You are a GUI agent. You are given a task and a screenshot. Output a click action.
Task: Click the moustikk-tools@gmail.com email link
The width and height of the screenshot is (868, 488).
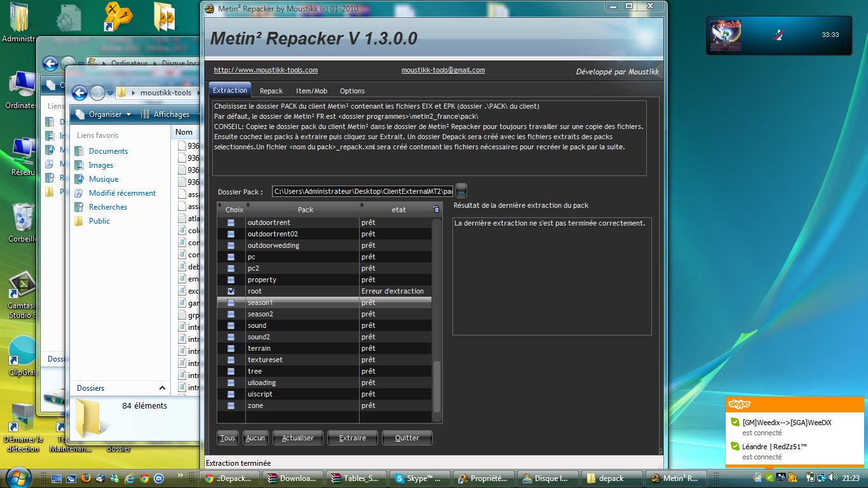(x=443, y=70)
